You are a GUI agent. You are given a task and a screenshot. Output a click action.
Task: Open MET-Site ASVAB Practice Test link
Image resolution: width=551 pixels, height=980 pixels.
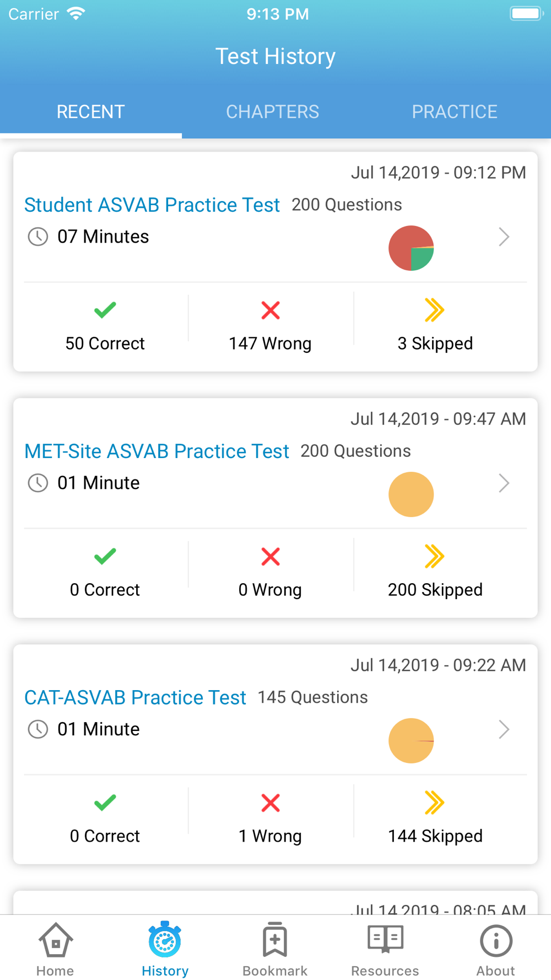(156, 451)
